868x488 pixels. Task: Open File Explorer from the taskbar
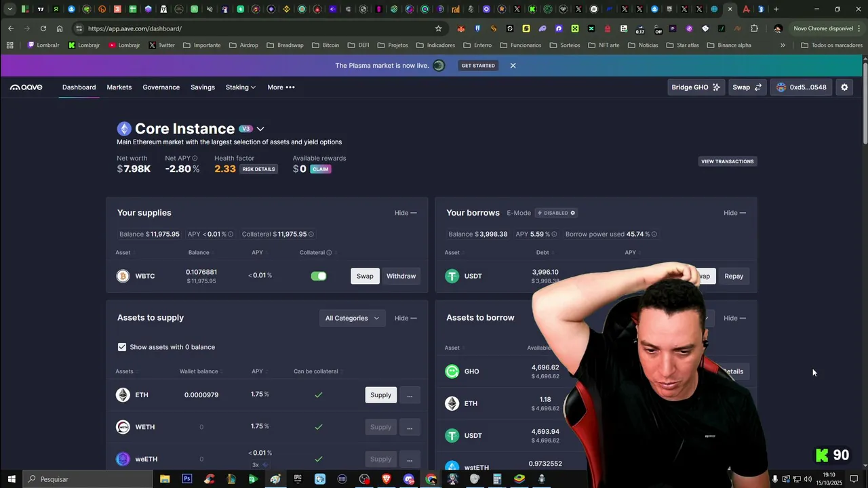pos(165,479)
